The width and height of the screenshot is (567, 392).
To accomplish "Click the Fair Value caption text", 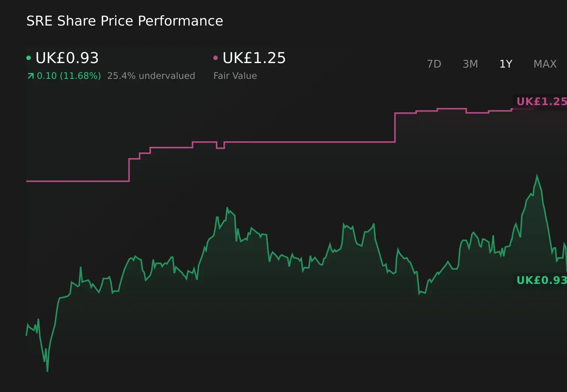I will pos(235,75).
